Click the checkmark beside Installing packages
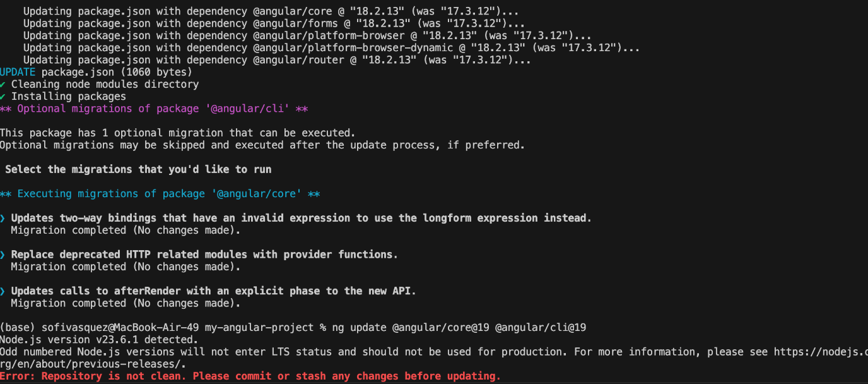868x384 pixels. click(3, 97)
